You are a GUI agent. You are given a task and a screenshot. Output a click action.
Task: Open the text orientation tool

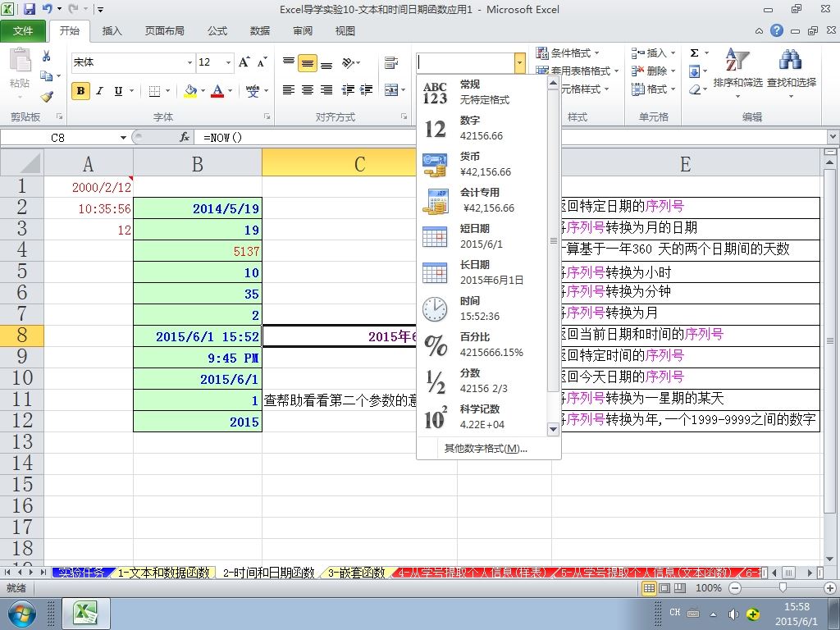click(x=349, y=62)
